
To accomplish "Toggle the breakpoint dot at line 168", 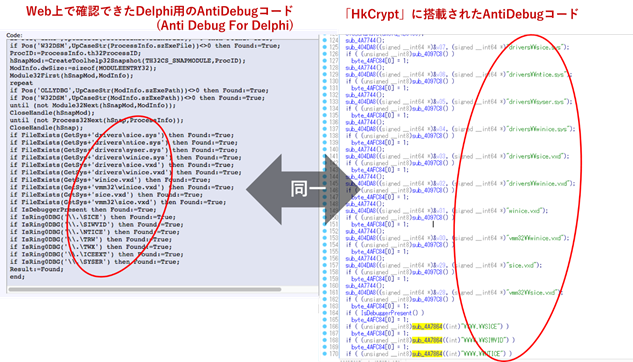I will pyautogui.click(x=325, y=340).
